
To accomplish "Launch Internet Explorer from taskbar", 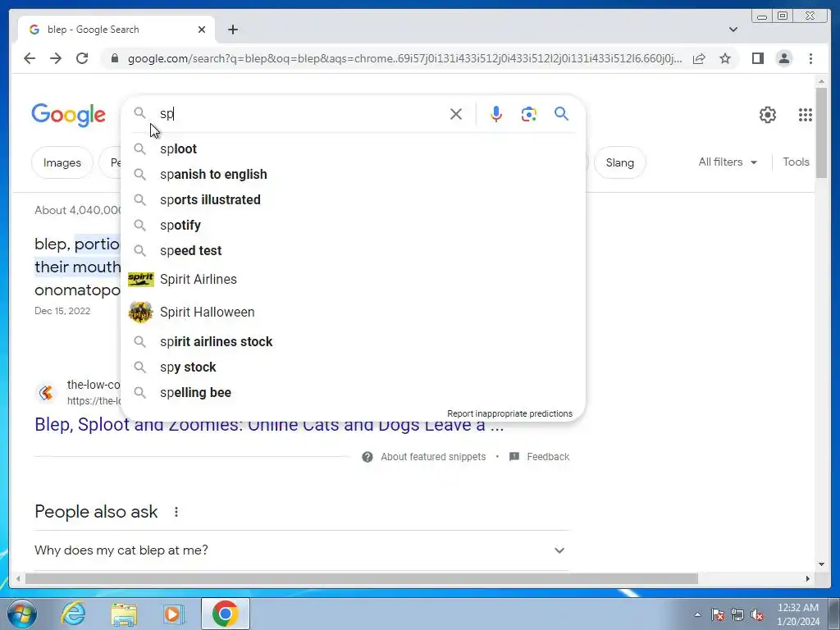I will coord(73,614).
